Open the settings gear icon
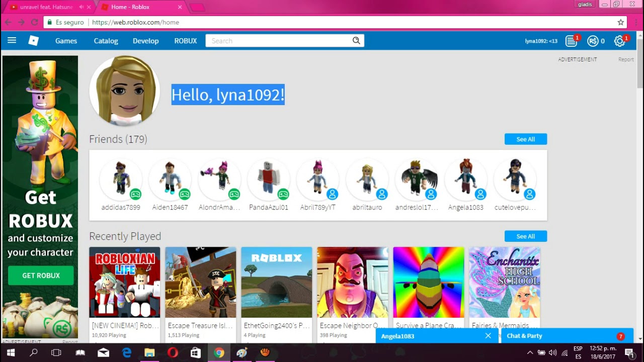This screenshot has width=644, height=362. click(x=619, y=41)
